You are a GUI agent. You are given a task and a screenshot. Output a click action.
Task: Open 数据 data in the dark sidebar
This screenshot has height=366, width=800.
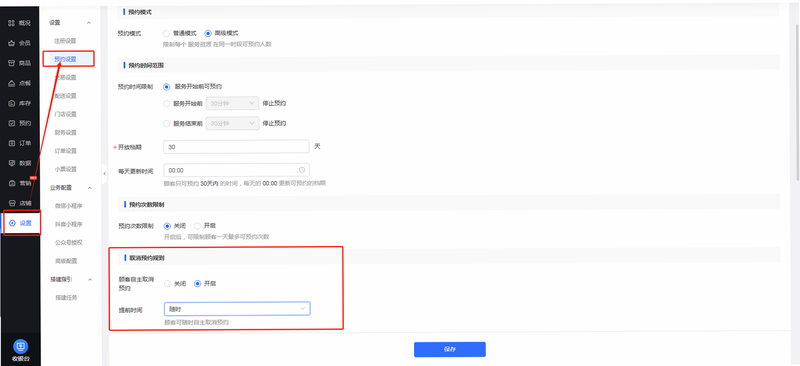[x=19, y=163]
